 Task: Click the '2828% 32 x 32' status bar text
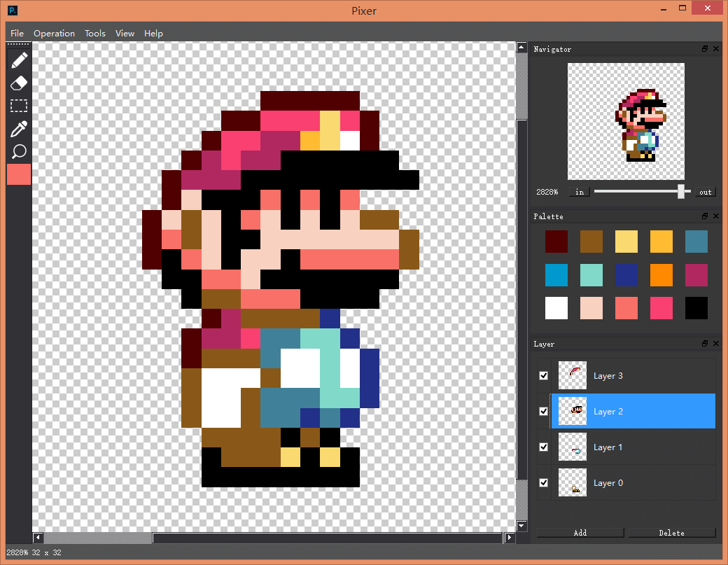click(x=34, y=552)
